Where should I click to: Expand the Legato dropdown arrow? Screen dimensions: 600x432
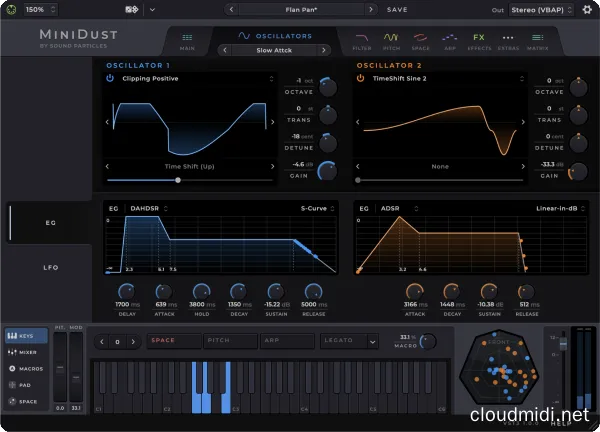(372, 341)
